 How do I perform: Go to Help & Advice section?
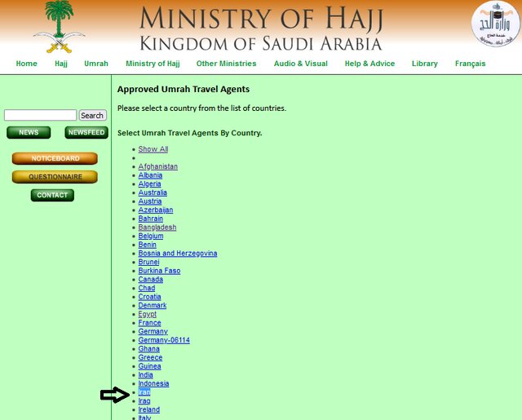(x=369, y=64)
